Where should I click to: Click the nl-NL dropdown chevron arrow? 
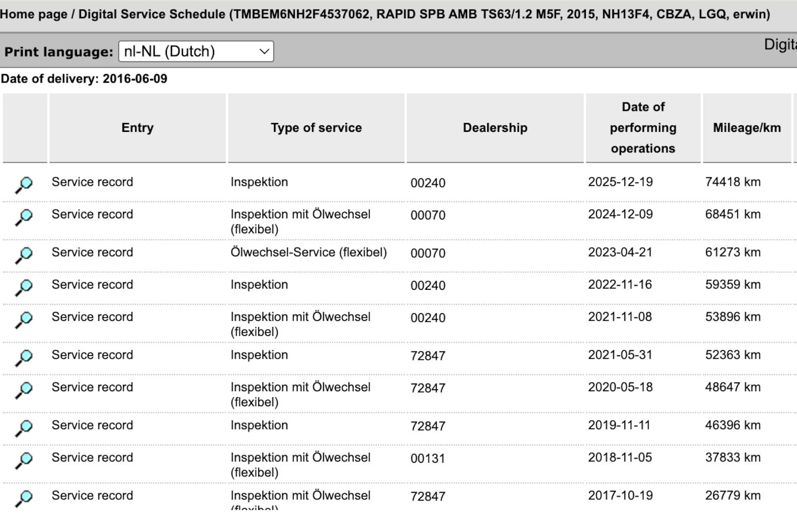point(264,52)
